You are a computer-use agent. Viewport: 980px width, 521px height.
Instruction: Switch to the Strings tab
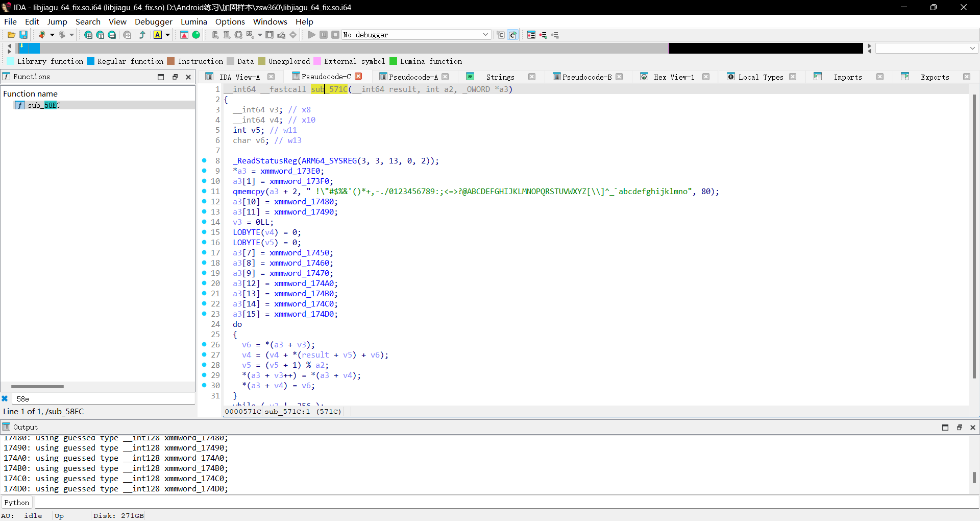coord(500,77)
